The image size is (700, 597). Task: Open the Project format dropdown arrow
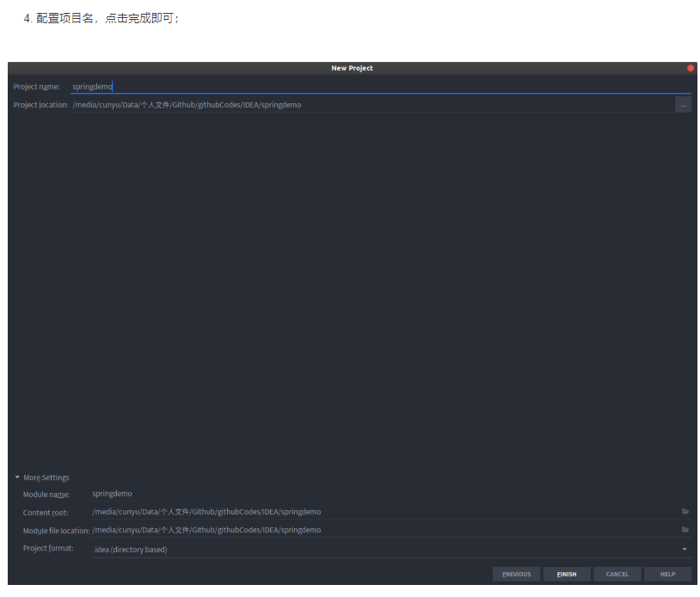point(685,549)
